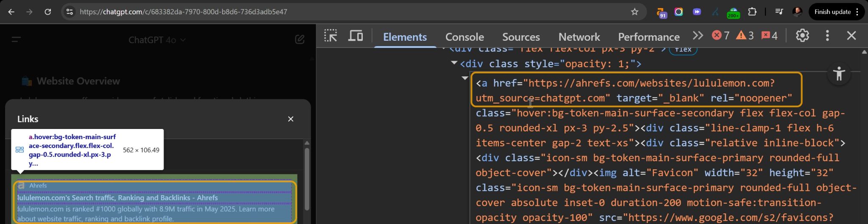Open the media controls icon

(x=779, y=12)
